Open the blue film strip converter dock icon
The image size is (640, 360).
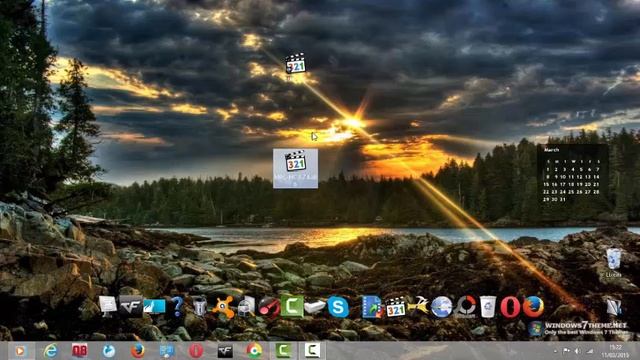[x=371, y=307]
